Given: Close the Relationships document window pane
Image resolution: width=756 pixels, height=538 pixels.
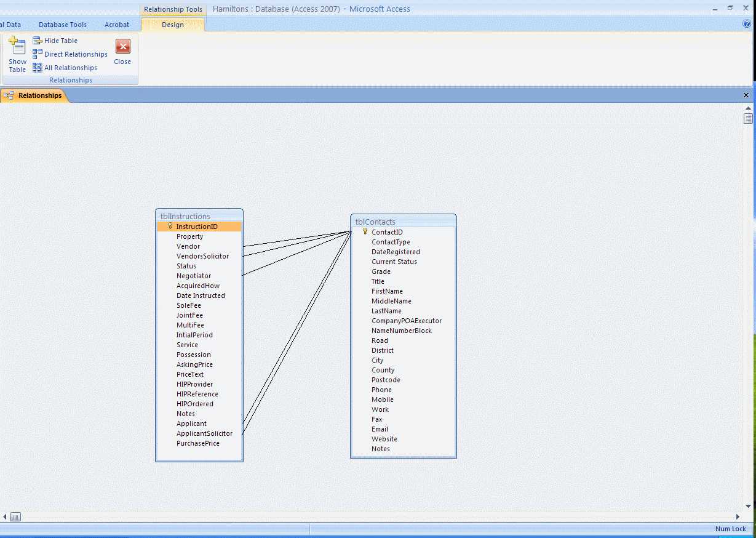Looking at the screenshot, I should click(x=746, y=95).
